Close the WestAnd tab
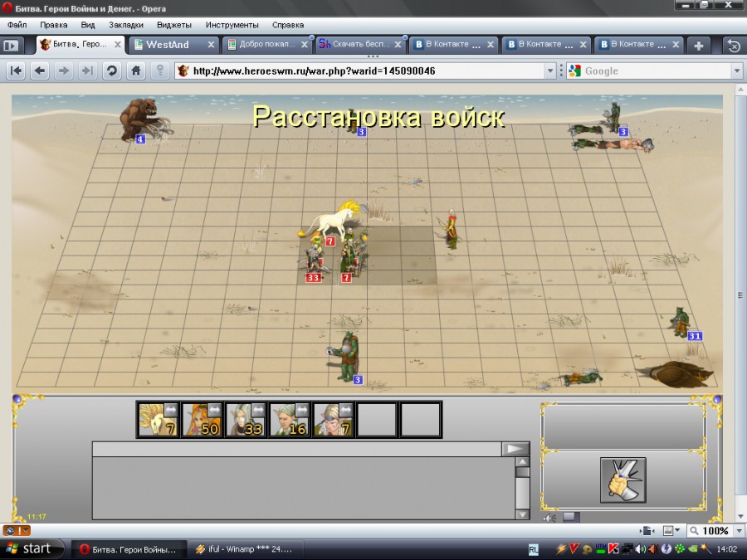This screenshot has width=747, height=560. (211, 45)
